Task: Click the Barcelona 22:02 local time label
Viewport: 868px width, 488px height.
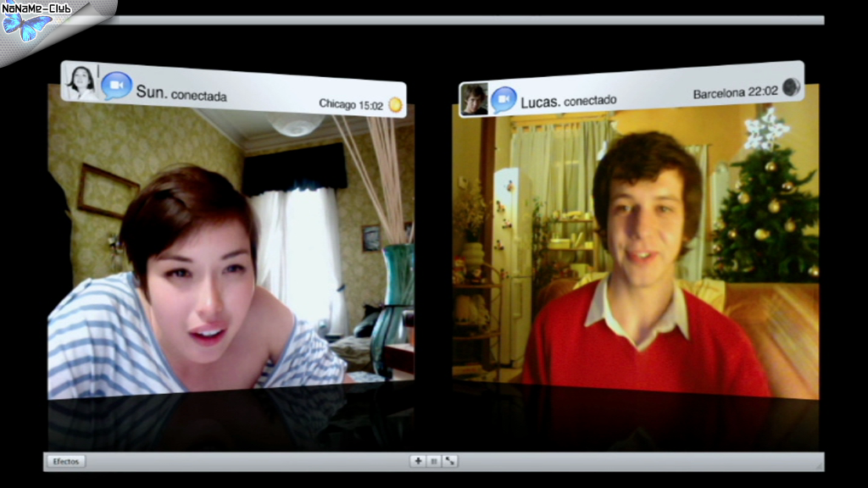Action: pyautogui.click(x=735, y=92)
